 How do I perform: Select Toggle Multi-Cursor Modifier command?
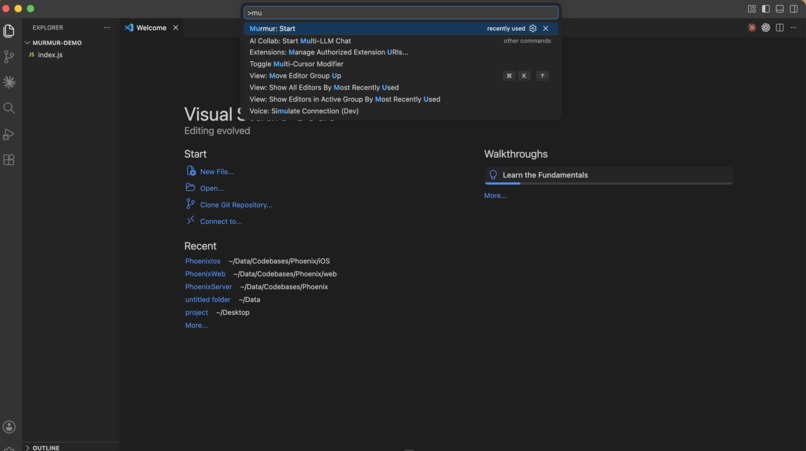pyautogui.click(x=400, y=64)
